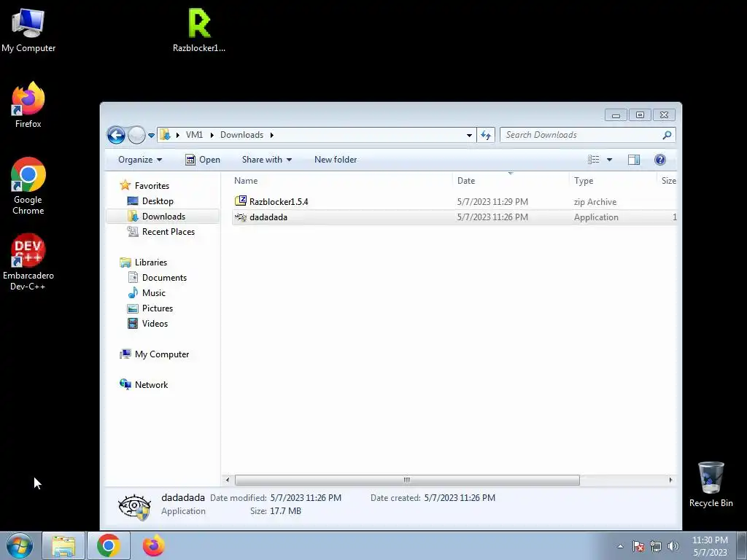
Task: Sort by the Name column header
Action: click(341, 181)
